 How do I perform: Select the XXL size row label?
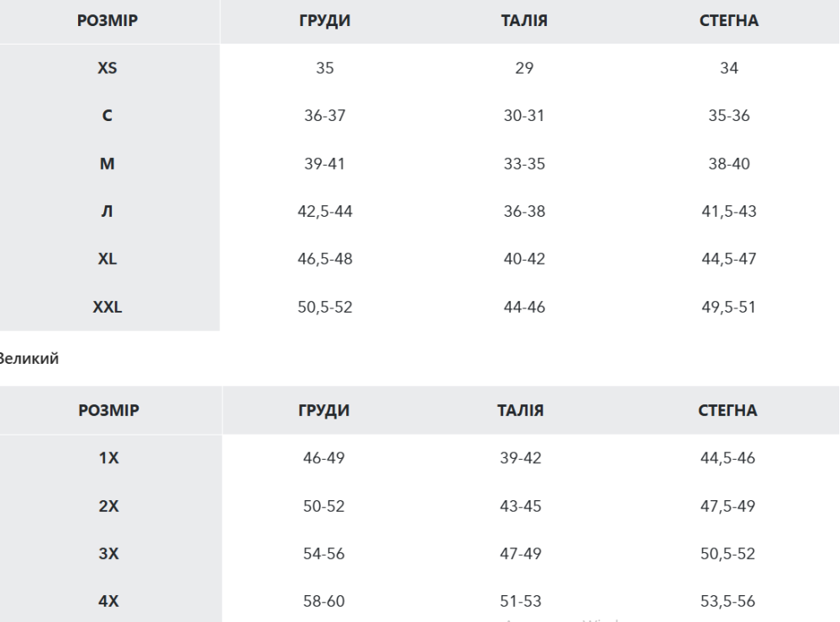[x=107, y=307]
